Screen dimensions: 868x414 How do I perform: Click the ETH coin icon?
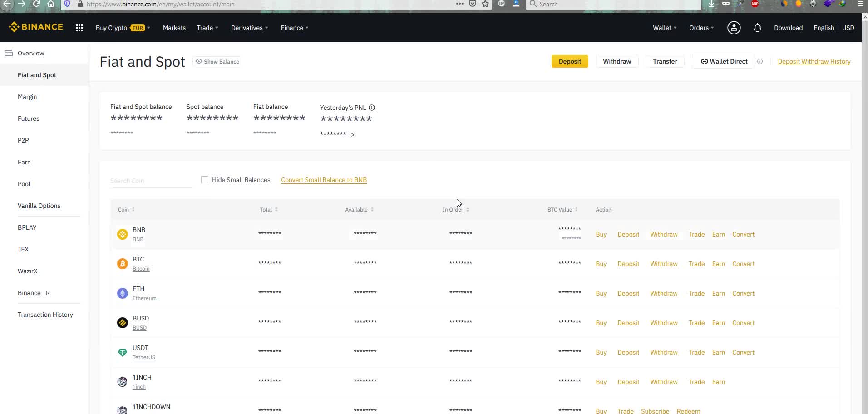tap(122, 293)
